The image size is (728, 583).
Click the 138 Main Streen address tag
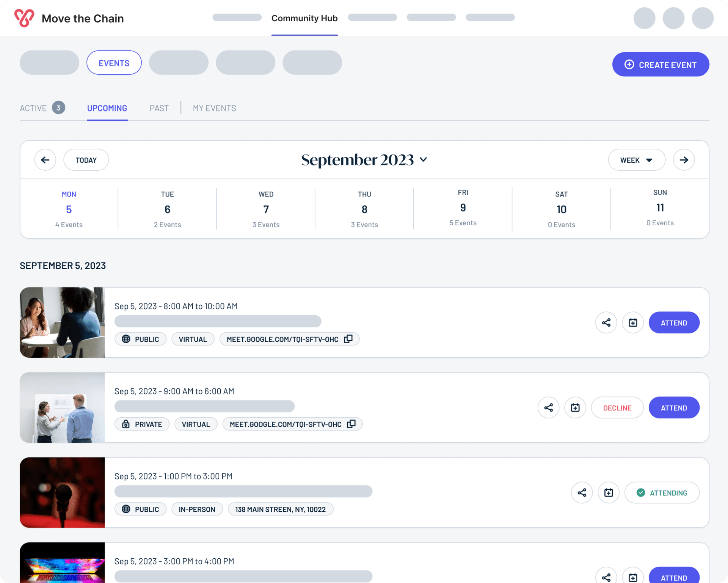(x=280, y=509)
